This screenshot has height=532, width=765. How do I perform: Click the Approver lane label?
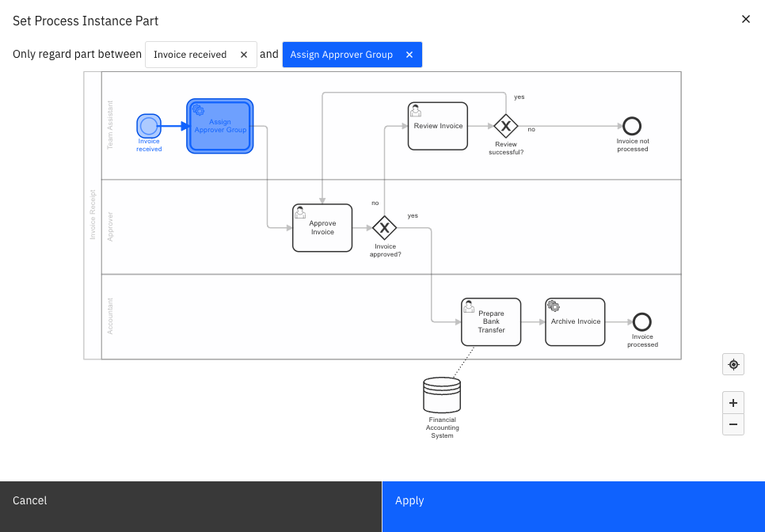(x=110, y=226)
